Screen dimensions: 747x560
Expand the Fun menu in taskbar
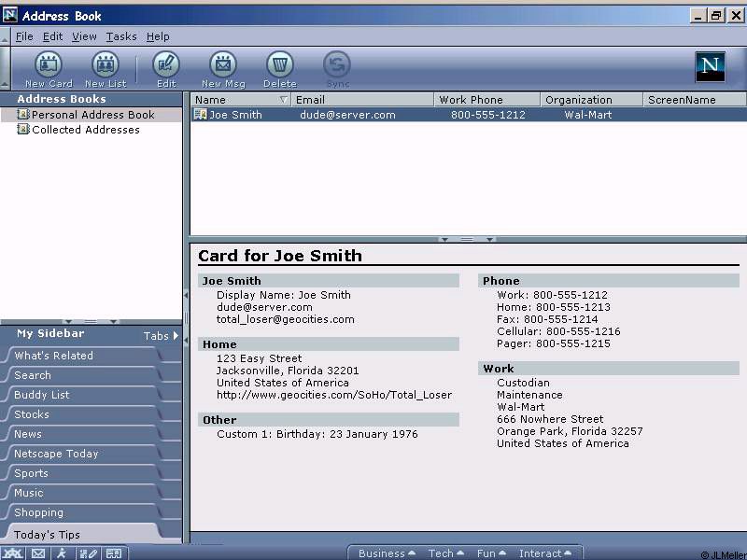tap(491, 553)
